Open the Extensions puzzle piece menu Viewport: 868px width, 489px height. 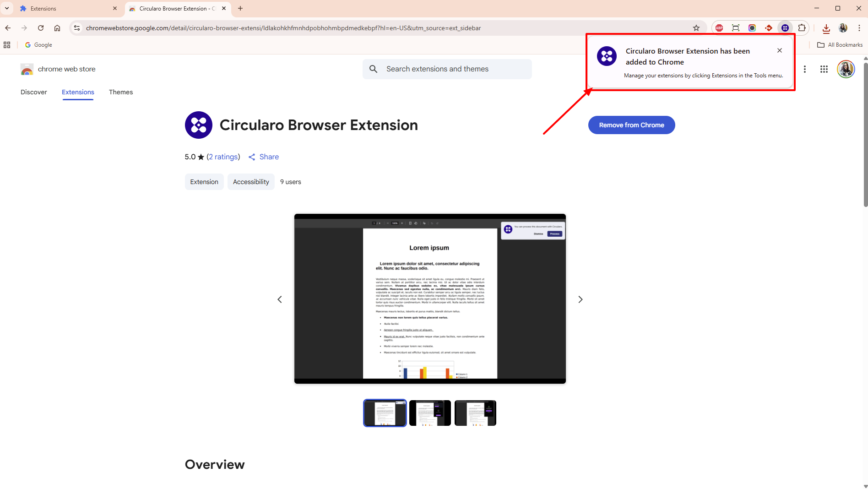[x=802, y=28]
